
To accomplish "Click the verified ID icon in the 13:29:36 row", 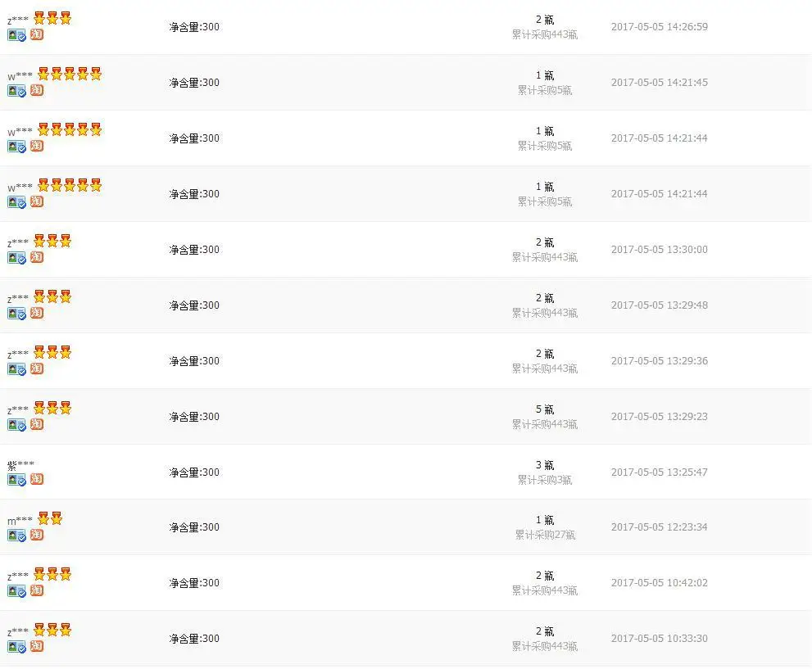I will click(16, 369).
